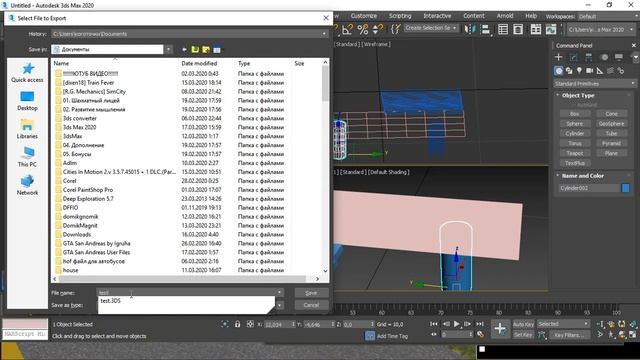Select Systems category icon
This screenshot has width=640, height=360.
pos(620,71)
